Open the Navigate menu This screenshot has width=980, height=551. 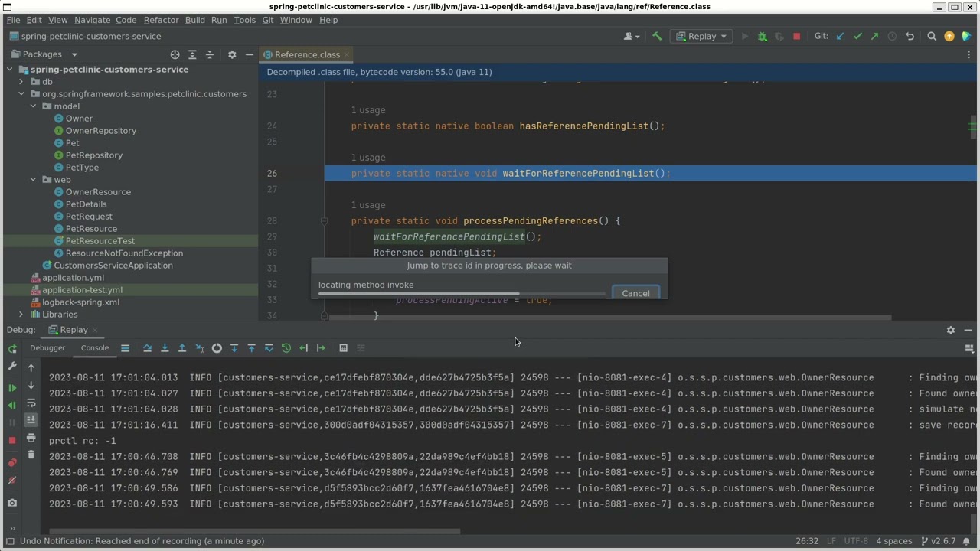click(92, 20)
